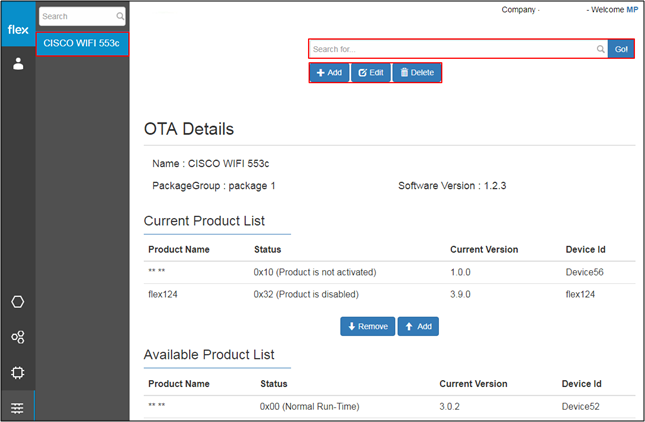Select Device52 row in Available Product List

tap(389, 407)
